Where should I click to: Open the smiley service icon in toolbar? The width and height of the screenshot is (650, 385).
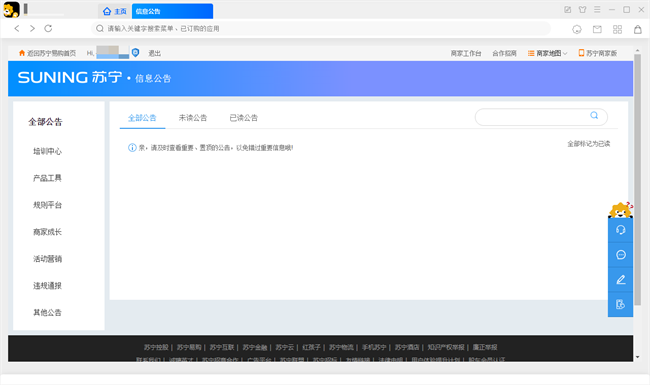[x=577, y=29]
